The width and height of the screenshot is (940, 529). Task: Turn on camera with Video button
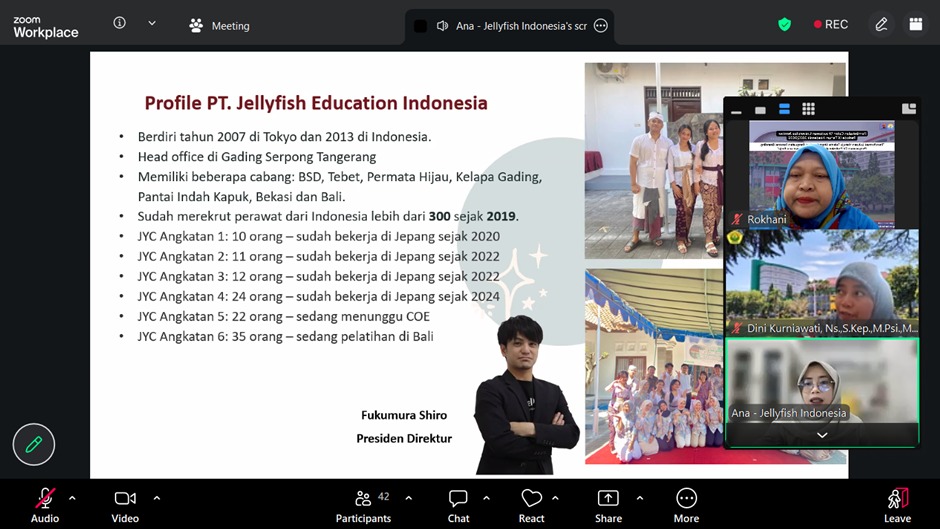(125, 504)
